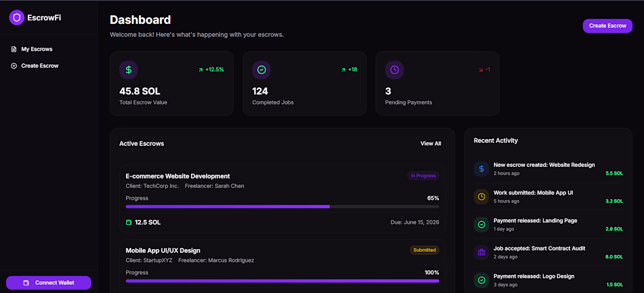The width and height of the screenshot is (644, 293).
Task: Click the check icon for Payment released: Landing Page
Action: pos(481,225)
